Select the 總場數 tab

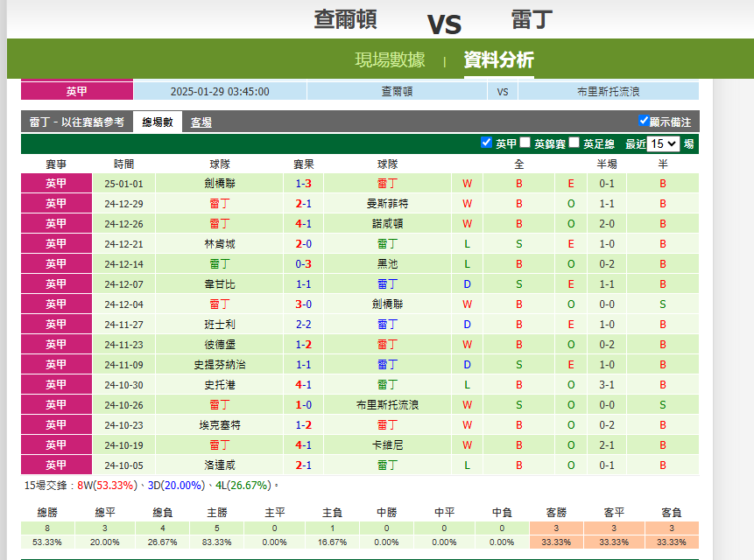point(158,122)
